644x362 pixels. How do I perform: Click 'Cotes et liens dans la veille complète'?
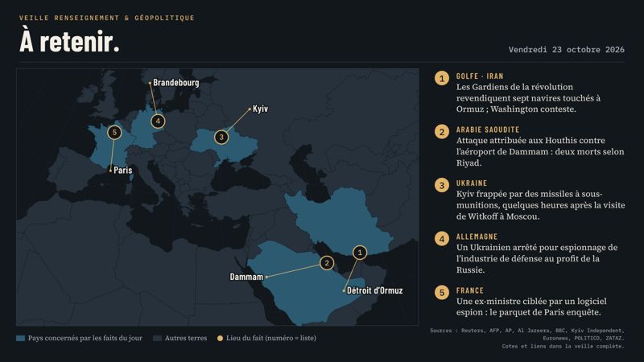(563, 346)
